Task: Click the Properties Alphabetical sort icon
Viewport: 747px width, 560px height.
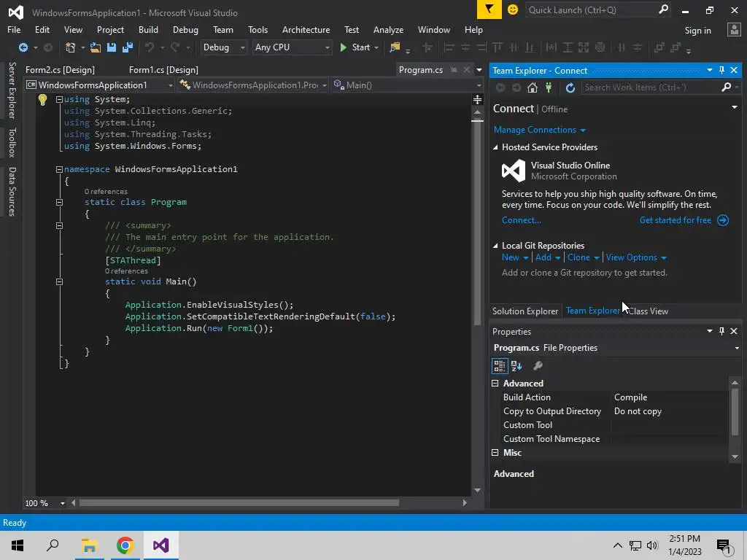Action: pyautogui.click(x=516, y=366)
